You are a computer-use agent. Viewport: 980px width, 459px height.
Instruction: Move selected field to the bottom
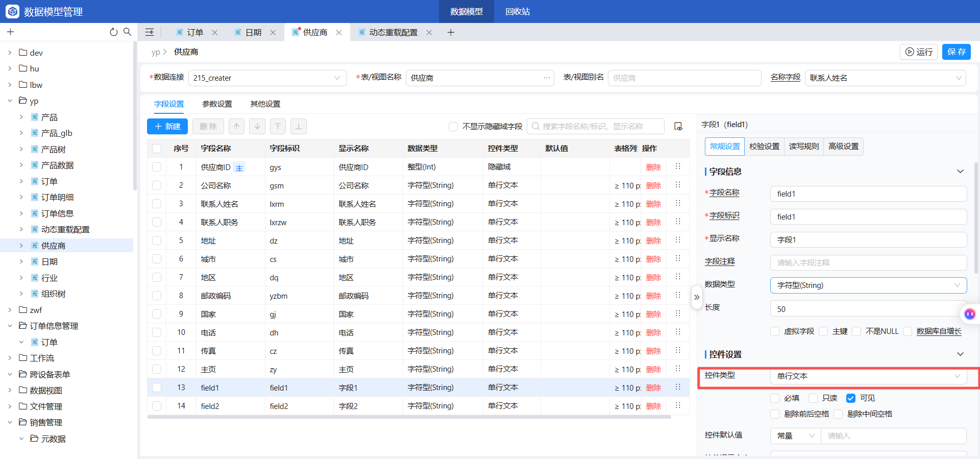pyautogui.click(x=299, y=126)
